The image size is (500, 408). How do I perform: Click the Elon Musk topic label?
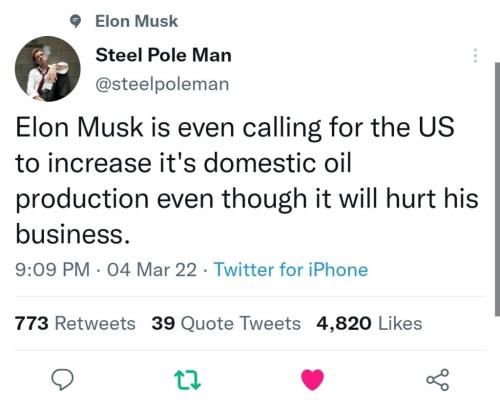(136, 21)
